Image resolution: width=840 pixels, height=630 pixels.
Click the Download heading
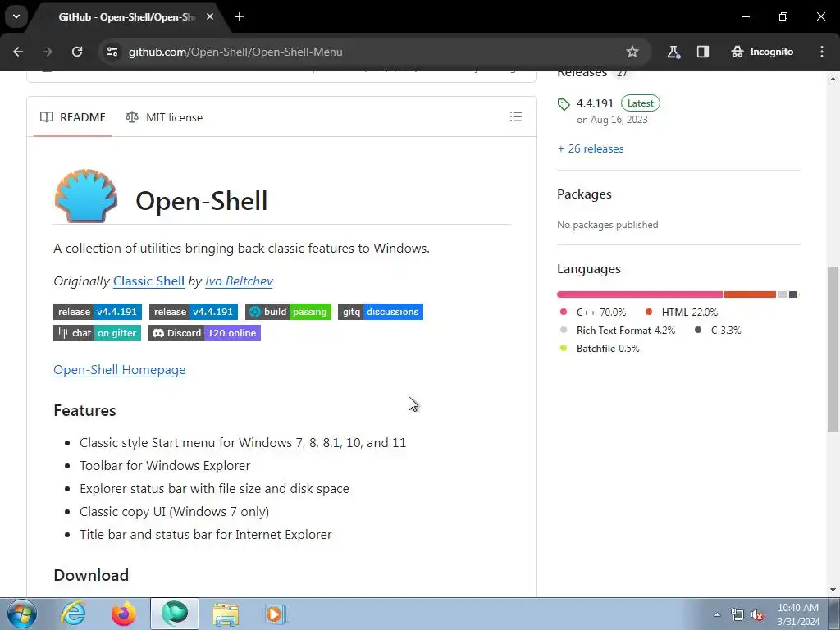91,575
